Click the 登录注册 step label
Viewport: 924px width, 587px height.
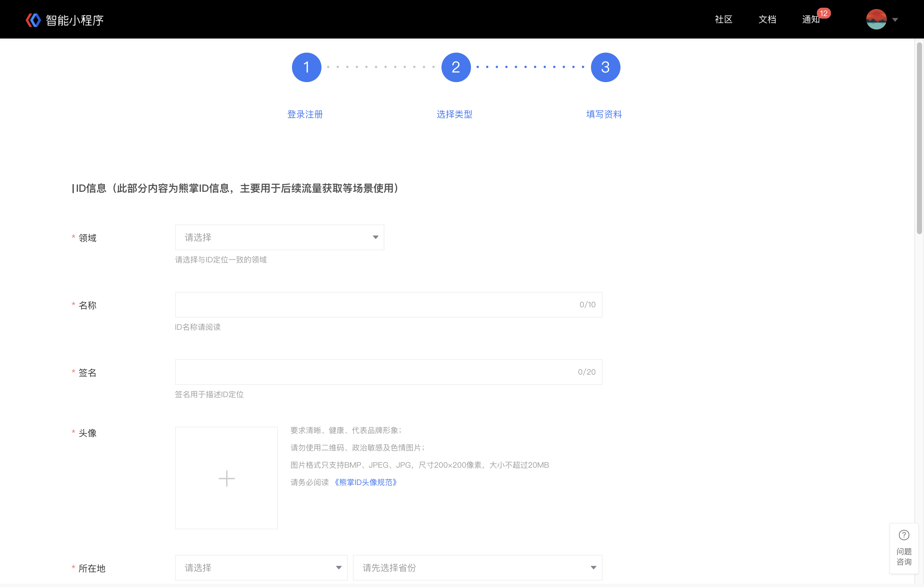tap(305, 114)
